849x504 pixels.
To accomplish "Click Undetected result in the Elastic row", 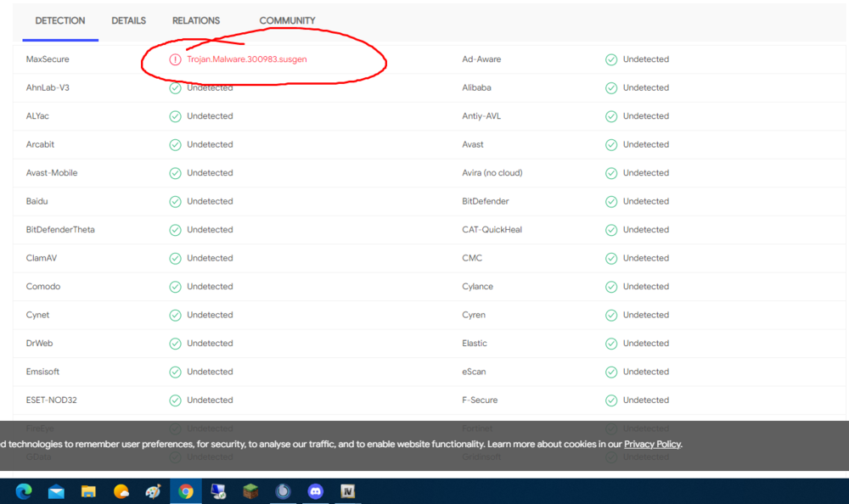I will click(646, 343).
